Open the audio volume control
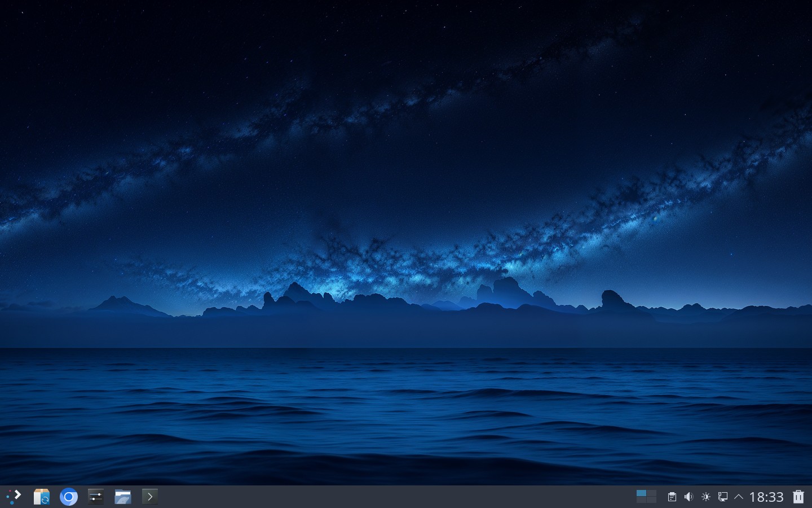The height and width of the screenshot is (508, 812). pos(689,497)
